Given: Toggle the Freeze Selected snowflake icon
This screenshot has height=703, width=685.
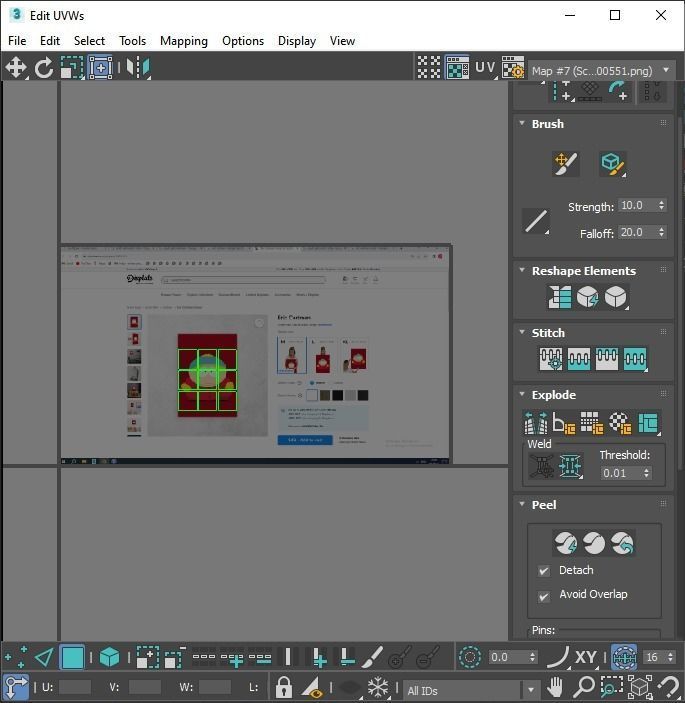Looking at the screenshot, I should point(378,687).
